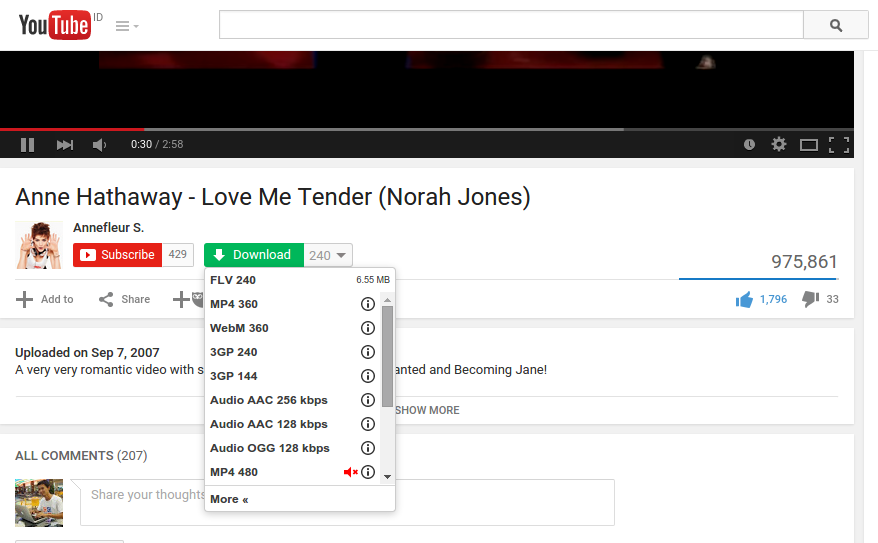This screenshot has width=878, height=543.
Task: Enter fullscreen mode
Action: (x=839, y=145)
